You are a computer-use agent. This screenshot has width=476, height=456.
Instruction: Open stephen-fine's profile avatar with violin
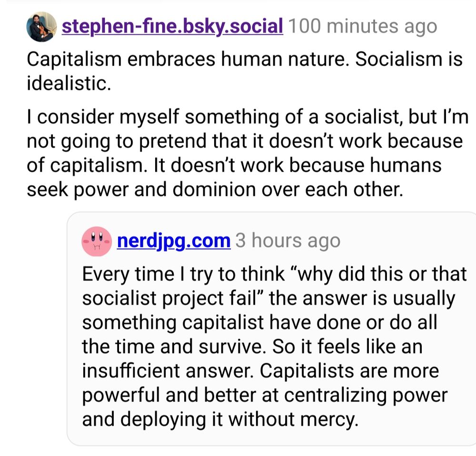pos(41,27)
